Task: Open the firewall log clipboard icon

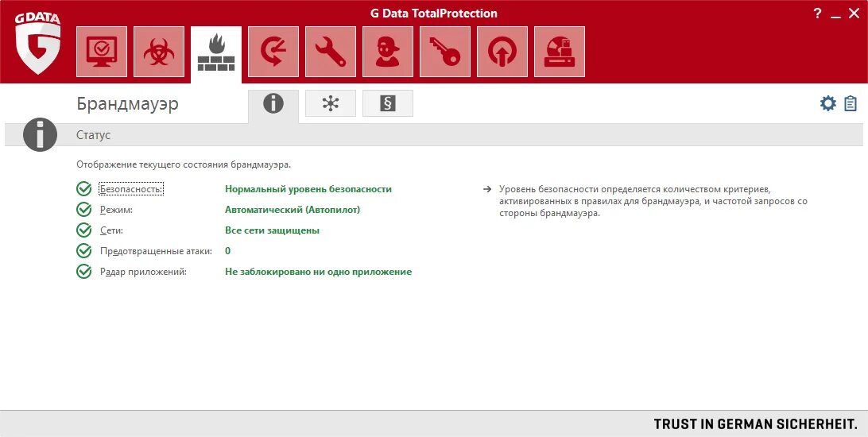Action: 851,103
